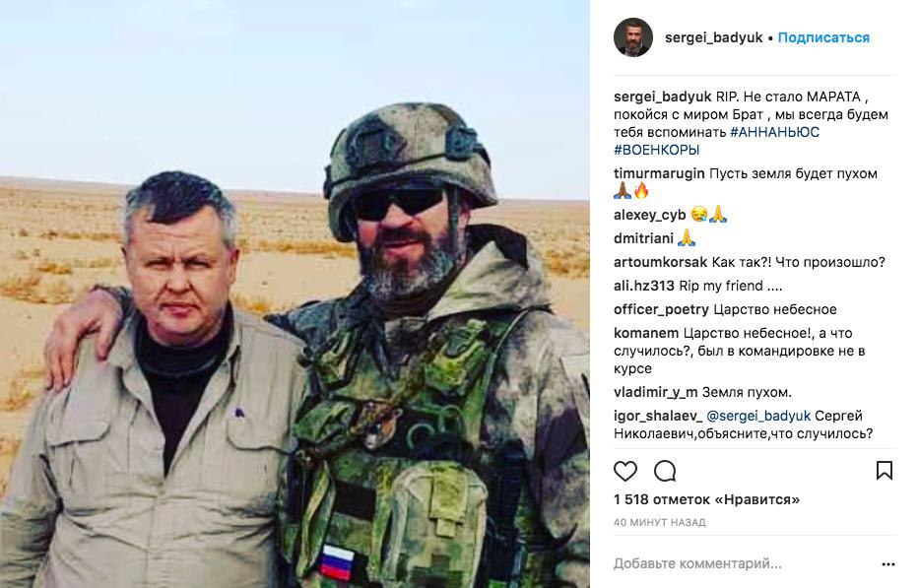Viewport: 919px width, 588px height.
Task: Open komanem commenter profile
Action: pyautogui.click(x=646, y=333)
